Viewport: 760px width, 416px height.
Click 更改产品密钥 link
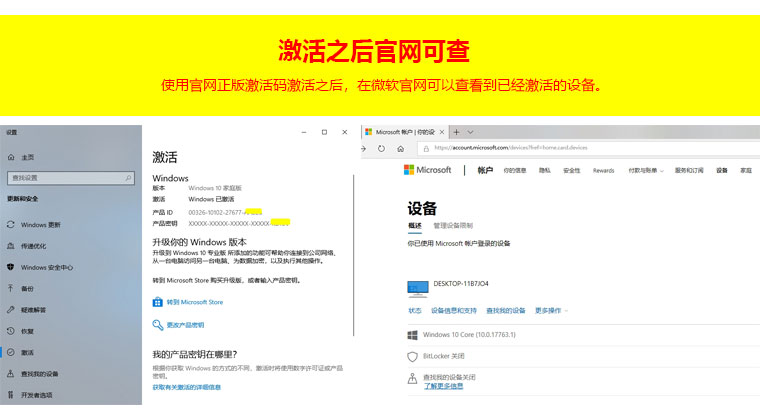coord(185,325)
